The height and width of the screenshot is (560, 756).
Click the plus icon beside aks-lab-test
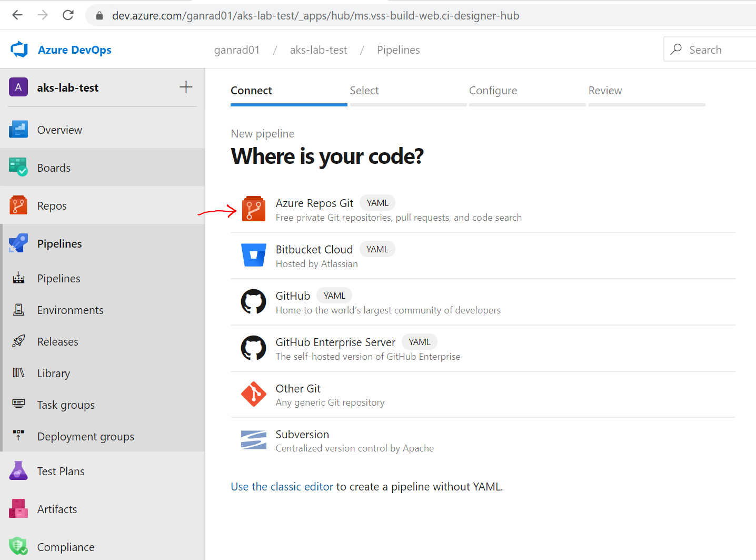coord(186,87)
